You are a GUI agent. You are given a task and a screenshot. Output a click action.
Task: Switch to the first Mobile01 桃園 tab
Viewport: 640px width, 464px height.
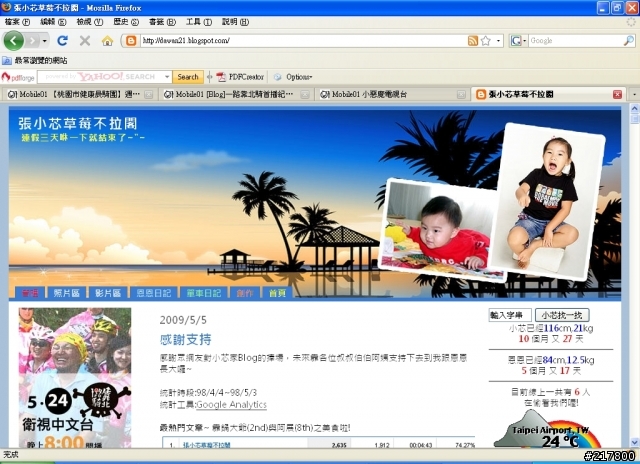pos(78,94)
